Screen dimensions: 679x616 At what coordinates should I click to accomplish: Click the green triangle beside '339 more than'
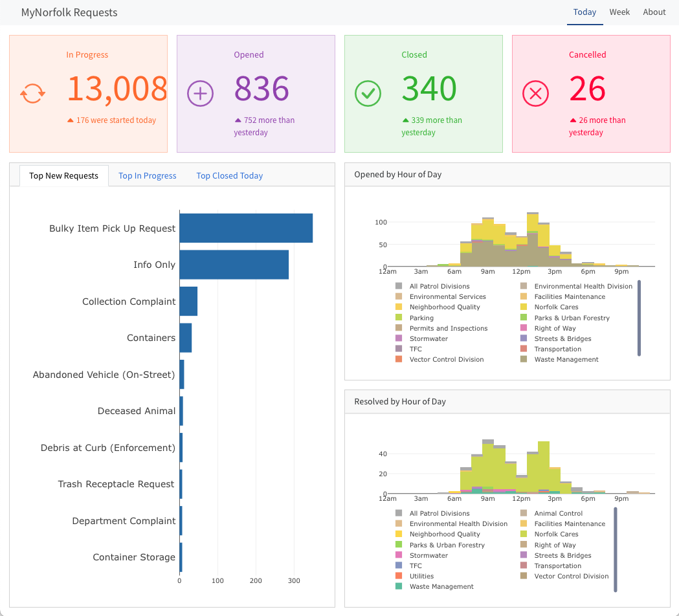[x=405, y=120]
